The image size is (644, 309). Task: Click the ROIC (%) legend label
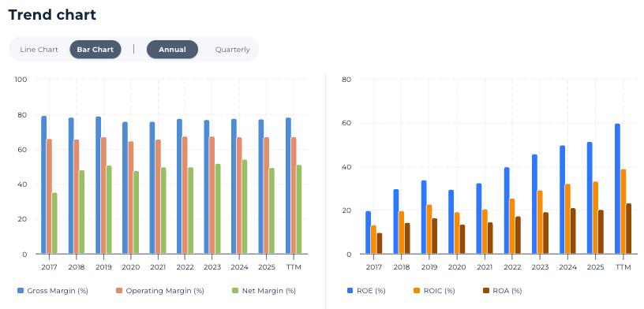(x=439, y=291)
